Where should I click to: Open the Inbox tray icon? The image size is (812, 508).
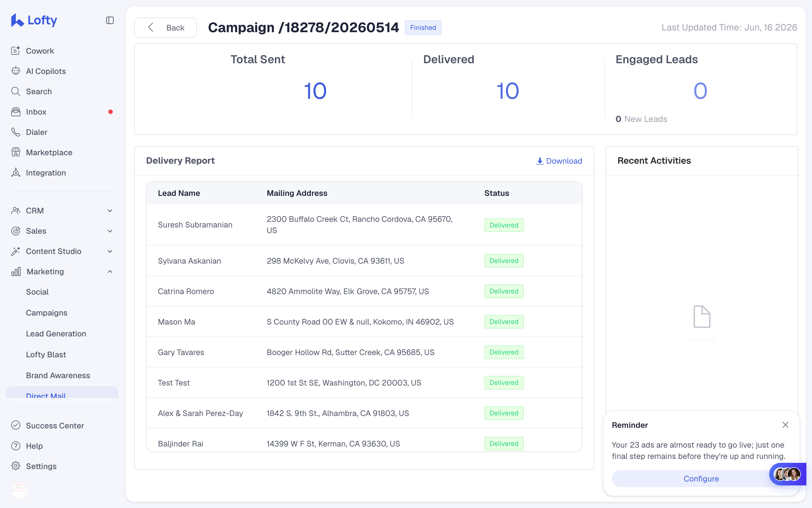point(16,112)
